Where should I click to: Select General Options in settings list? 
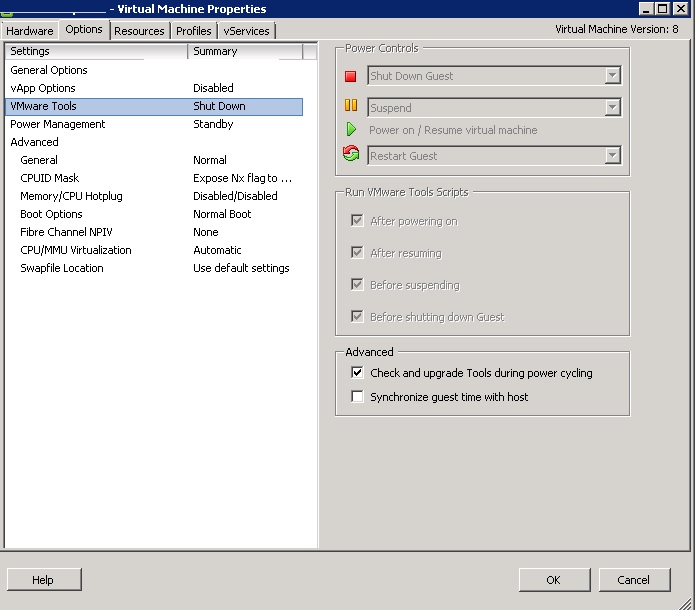click(x=154, y=70)
